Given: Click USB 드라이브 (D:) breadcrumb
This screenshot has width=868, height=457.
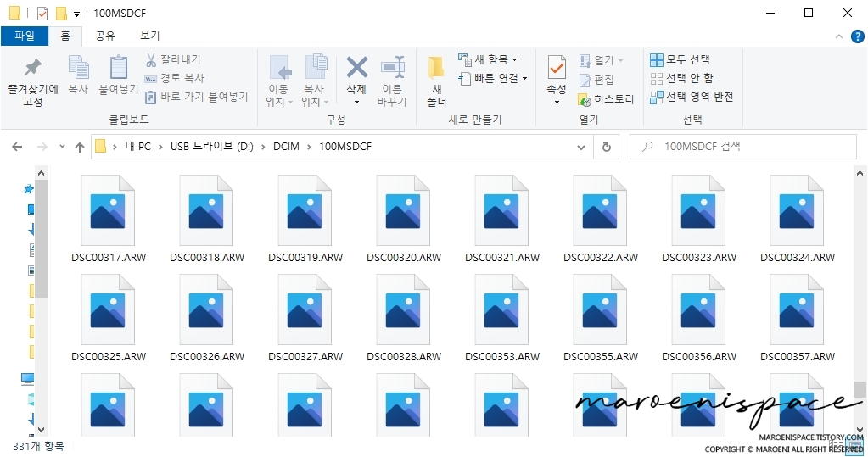Looking at the screenshot, I should tap(211, 147).
